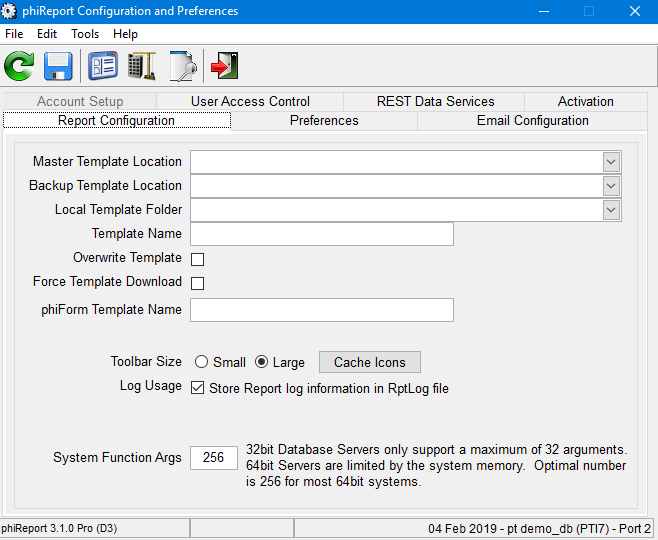Uncheck Store Report log information checkbox
This screenshot has height=540, width=658.
[197, 388]
